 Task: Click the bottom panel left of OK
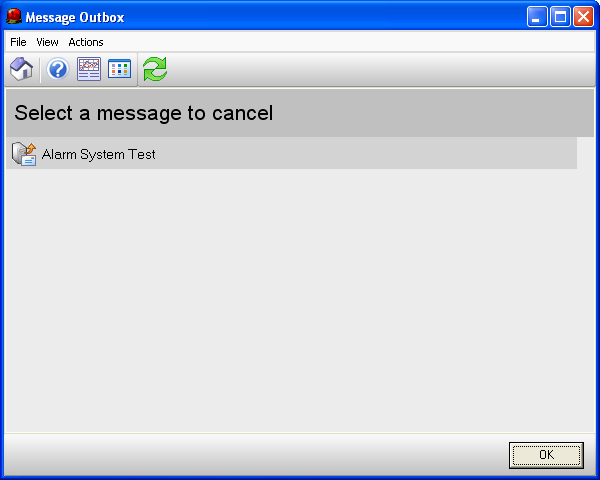256,455
